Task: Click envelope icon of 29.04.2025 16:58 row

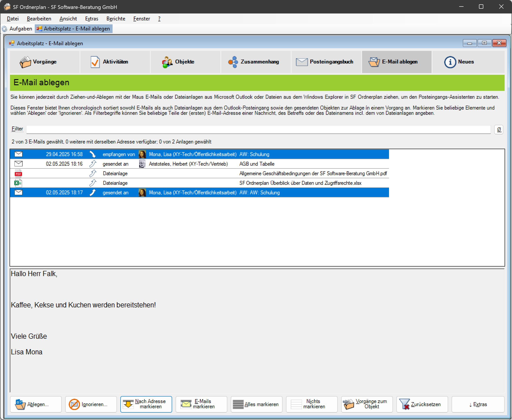Action: pos(18,154)
